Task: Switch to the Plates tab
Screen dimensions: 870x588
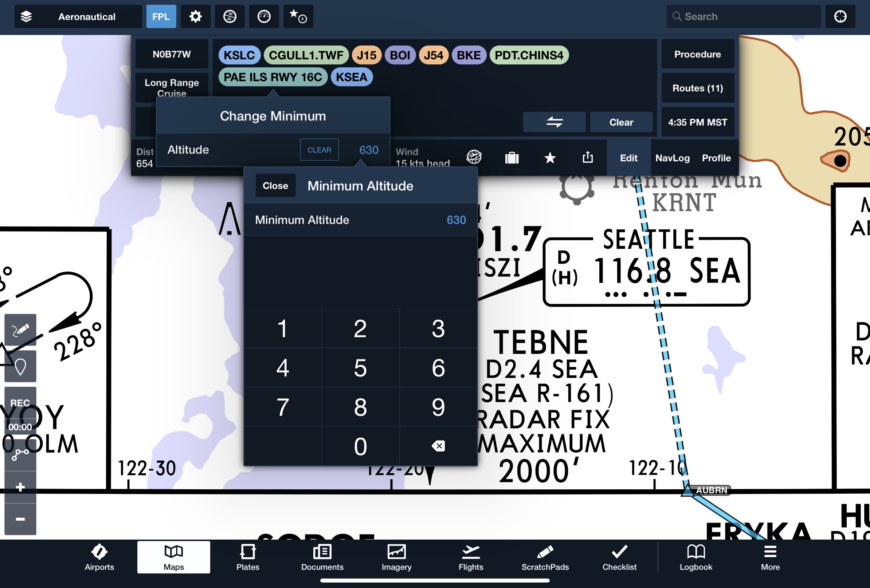Action: coord(247,557)
